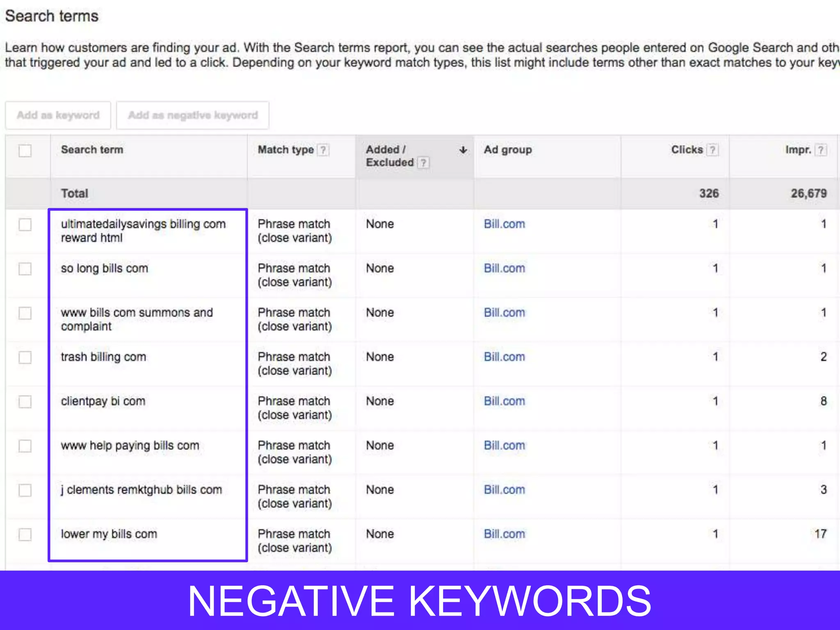Viewport: 840px width, 630px height.
Task: Open Bill.com link in 'www bills com summons' row
Action: click(x=504, y=313)
